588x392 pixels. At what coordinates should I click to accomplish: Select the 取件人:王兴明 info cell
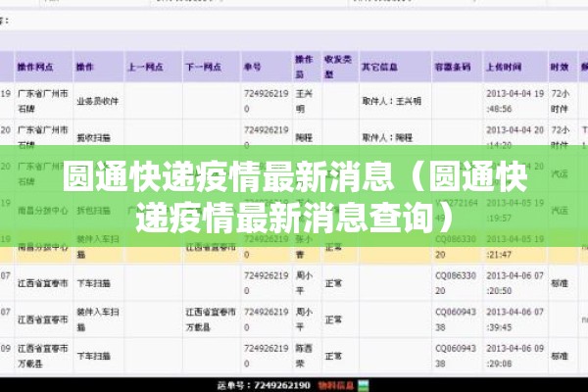(x=391, y=101)
